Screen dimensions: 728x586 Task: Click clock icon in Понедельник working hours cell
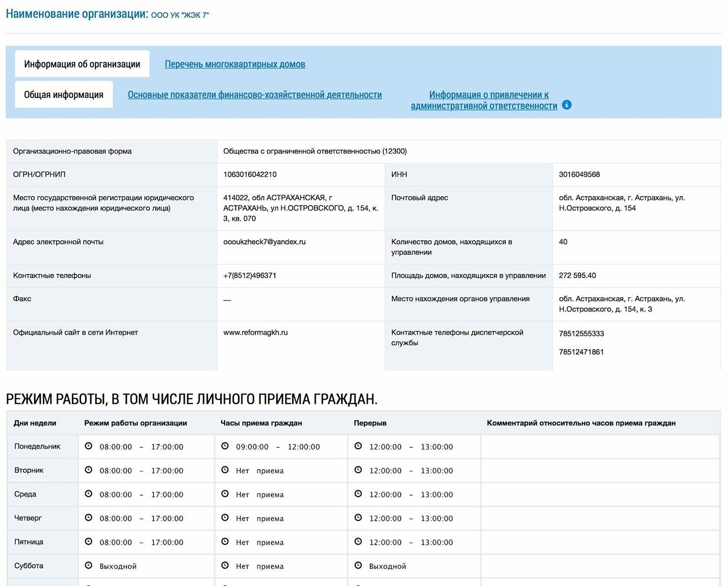89,446
